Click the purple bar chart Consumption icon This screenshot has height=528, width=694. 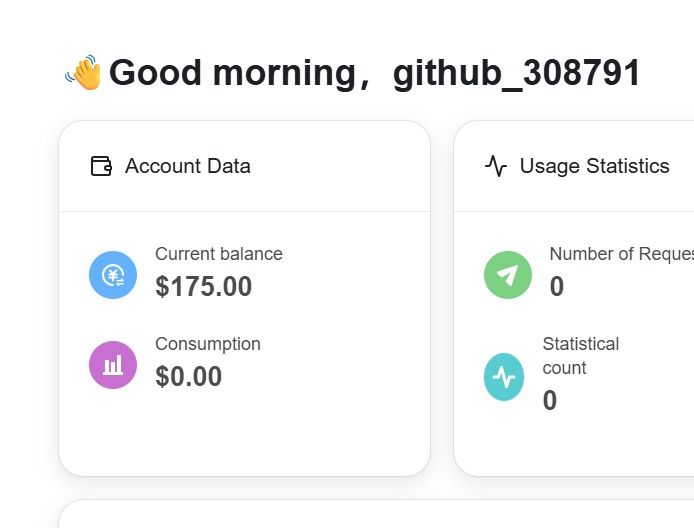pos(113,365)
